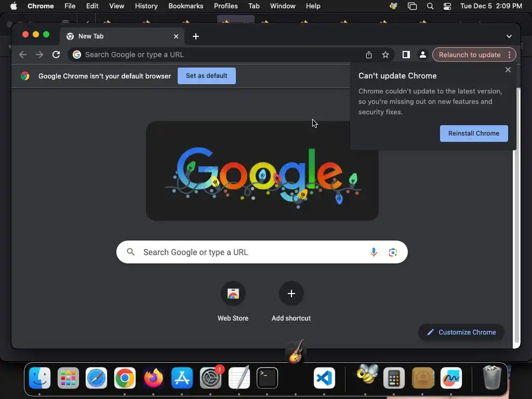
Task: Click Chrome icon in the Dock
Action: click(x=125, y=378)
